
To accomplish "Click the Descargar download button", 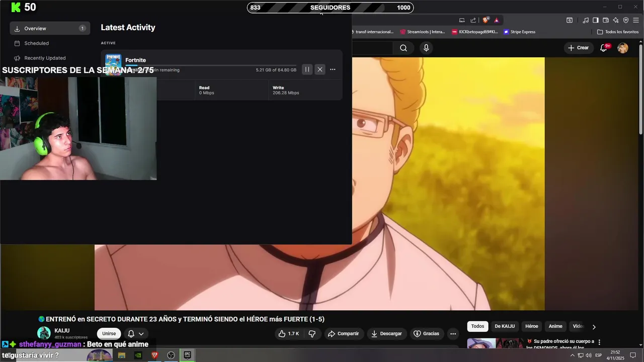I will 387,333.
